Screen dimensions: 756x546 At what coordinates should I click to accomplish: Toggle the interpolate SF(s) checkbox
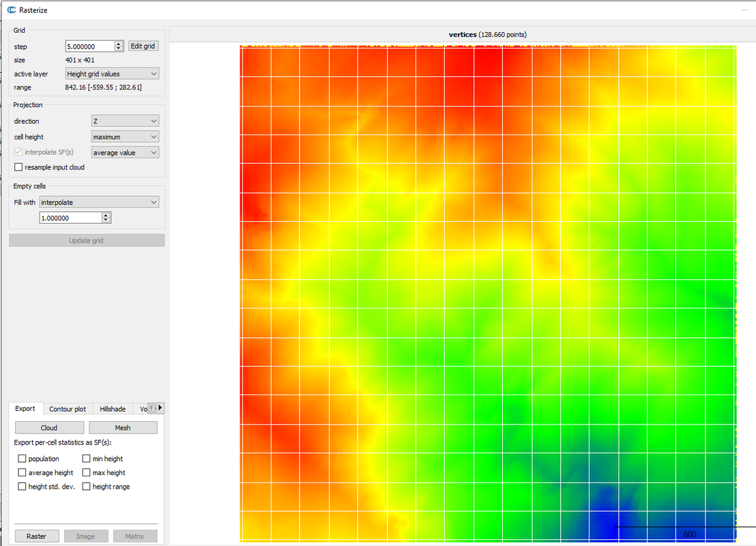pos(18,152)
